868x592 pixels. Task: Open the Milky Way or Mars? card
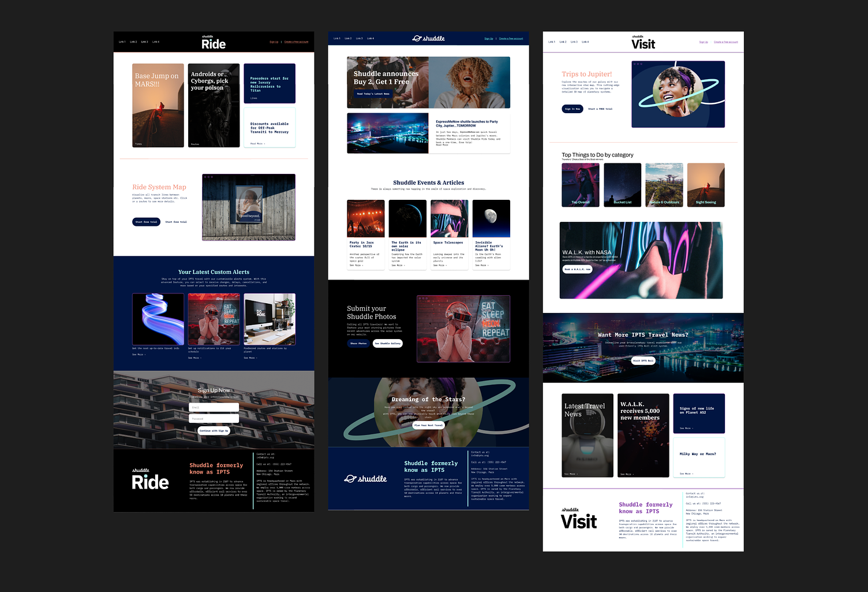[699, 457]
